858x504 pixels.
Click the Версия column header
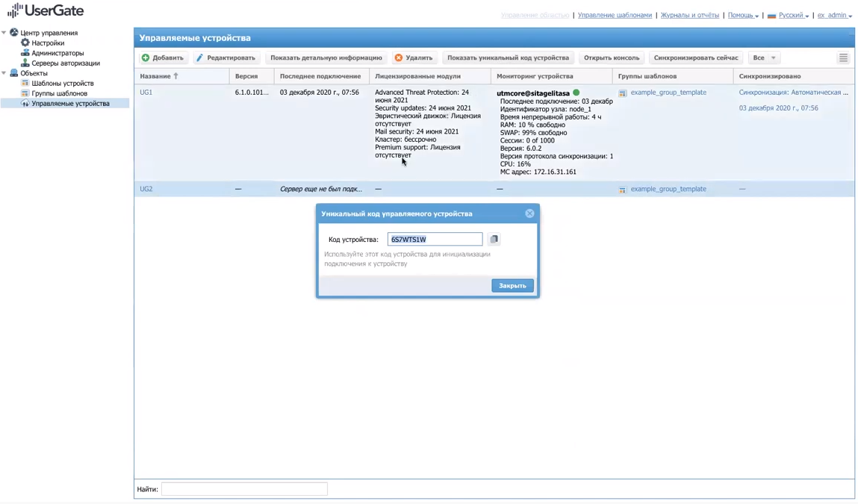252,76
